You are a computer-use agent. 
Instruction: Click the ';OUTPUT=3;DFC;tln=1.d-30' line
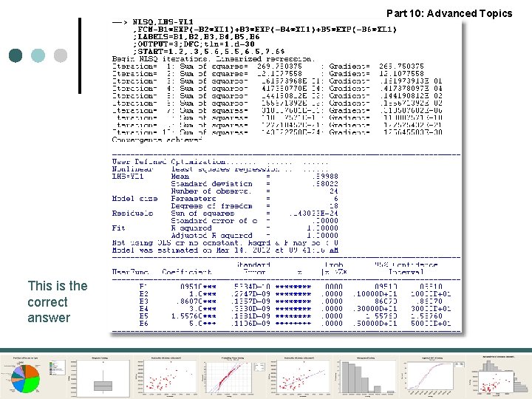point(194,44)
